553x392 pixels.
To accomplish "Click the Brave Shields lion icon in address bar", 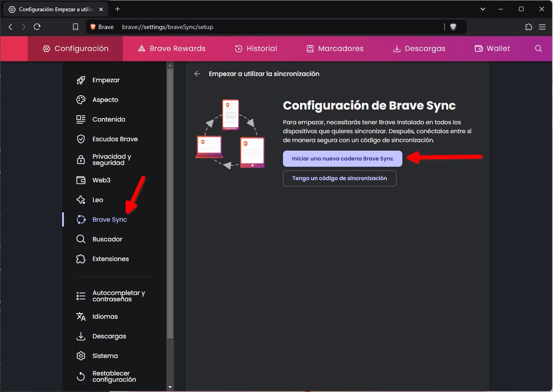I will [x=453, y=27].
